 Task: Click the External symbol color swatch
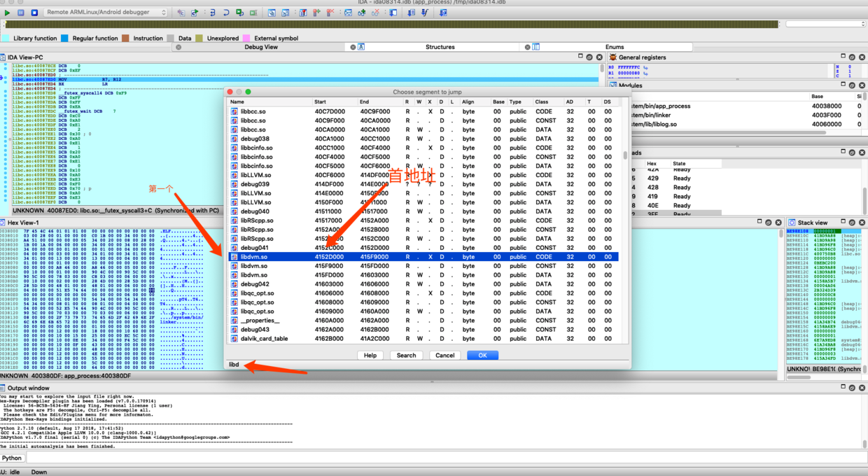[246, 38]
